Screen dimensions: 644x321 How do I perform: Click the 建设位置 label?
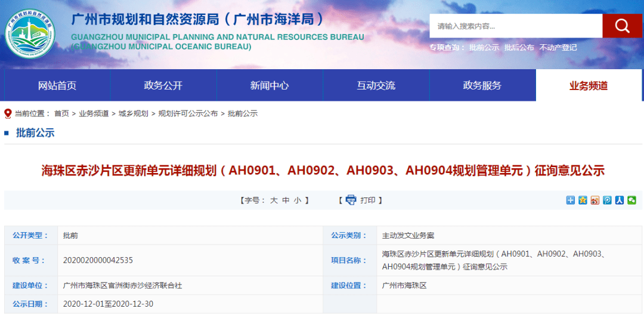[348, 286]
